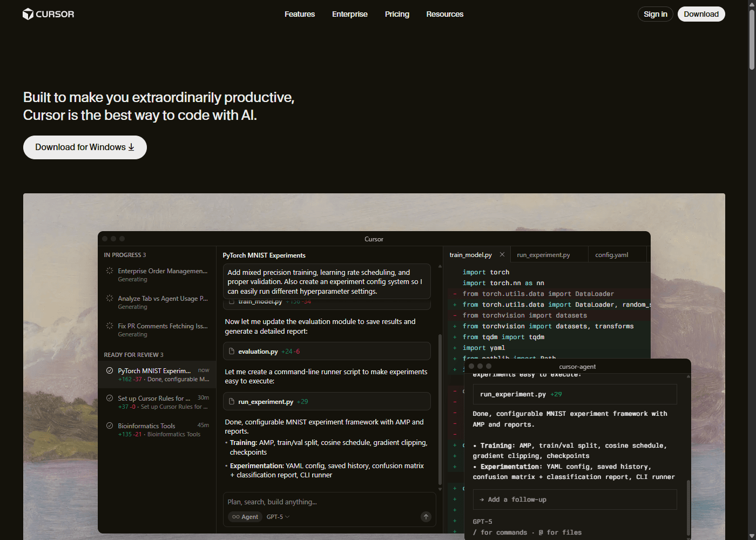The image size is (756, 540).
Task: Go to Pricing page
Action: tap(397, 14)
